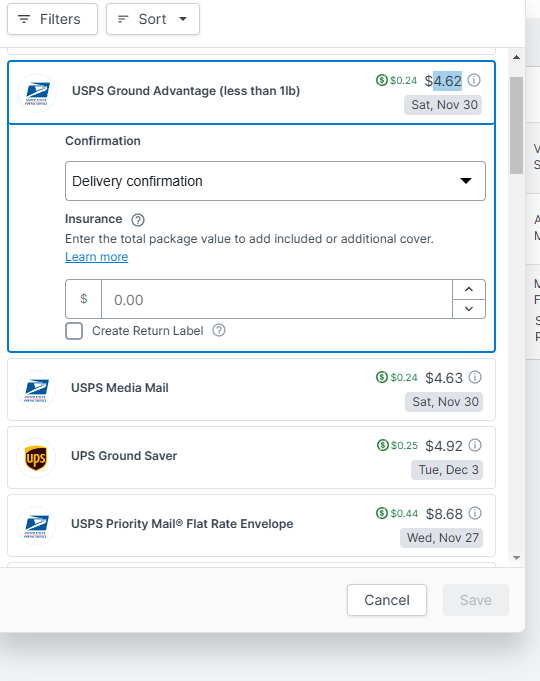Click the Sort lines icon
Viewport: 540px width, 681px height.
pyautogui.click(x=123, y=19)
